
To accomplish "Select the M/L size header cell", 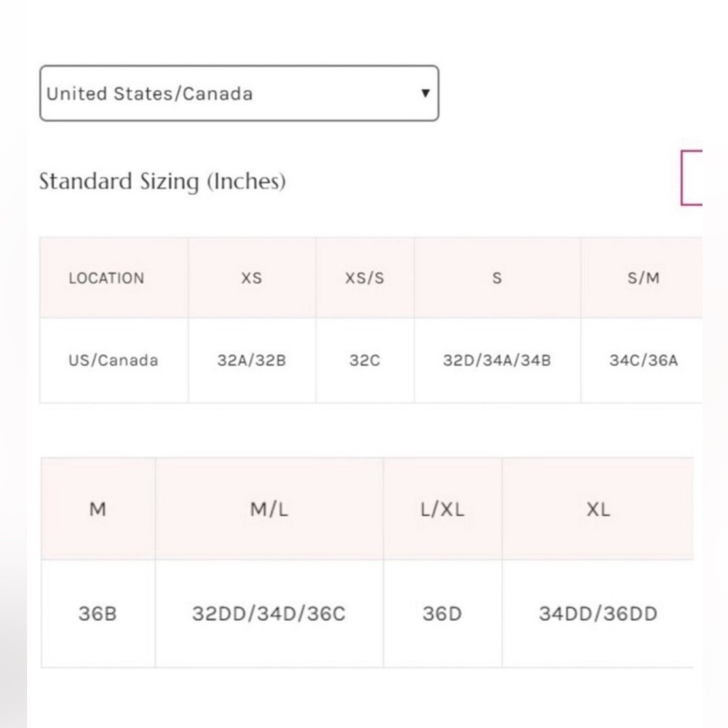I will tap(269, 509).
